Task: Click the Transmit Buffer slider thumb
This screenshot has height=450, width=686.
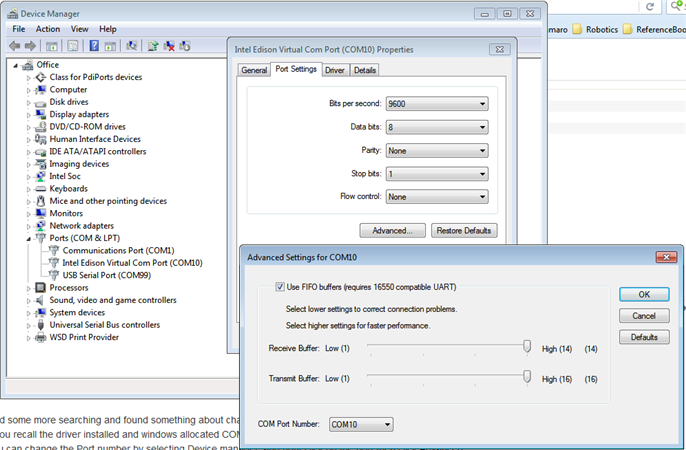Action: [527, 377]
